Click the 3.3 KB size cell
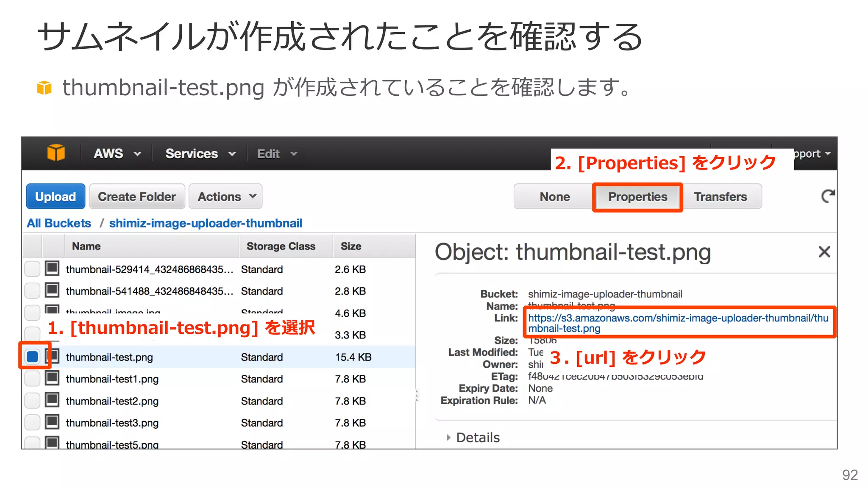The image size is (868, 488). [350, 335]
